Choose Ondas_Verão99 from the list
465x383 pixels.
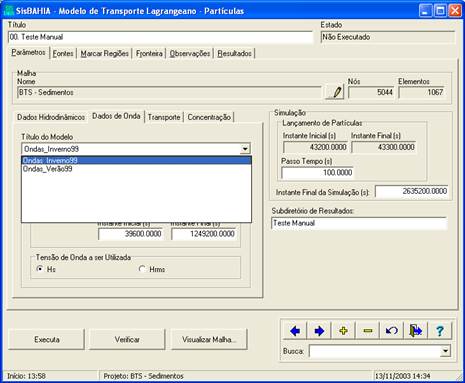[x=136, y=169]
